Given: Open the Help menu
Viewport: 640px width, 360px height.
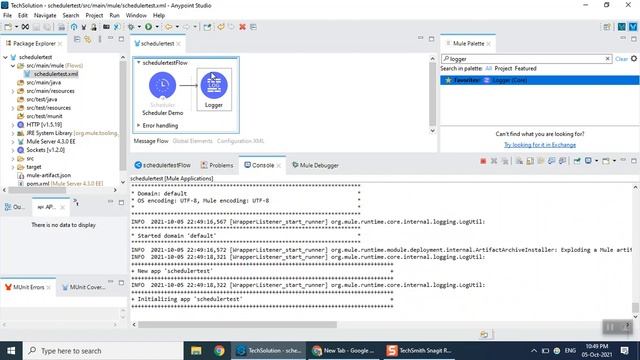Looking at the screenshot, I should point(159,15).
